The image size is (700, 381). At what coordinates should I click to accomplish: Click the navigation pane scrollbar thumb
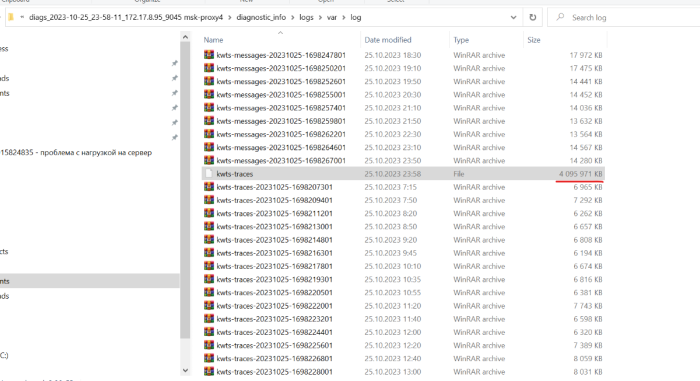[185, 190]
